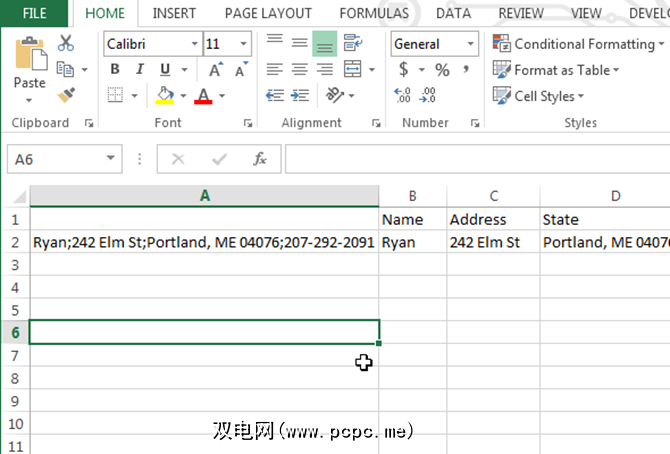Open Name Box dropdown arrow
Screen dimensions: 670x454
pos(111,158)
